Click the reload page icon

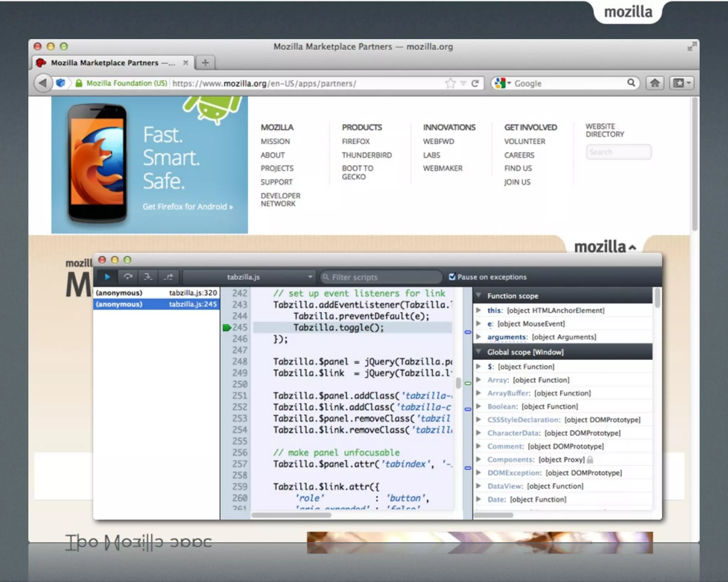[x=475, y=83]
